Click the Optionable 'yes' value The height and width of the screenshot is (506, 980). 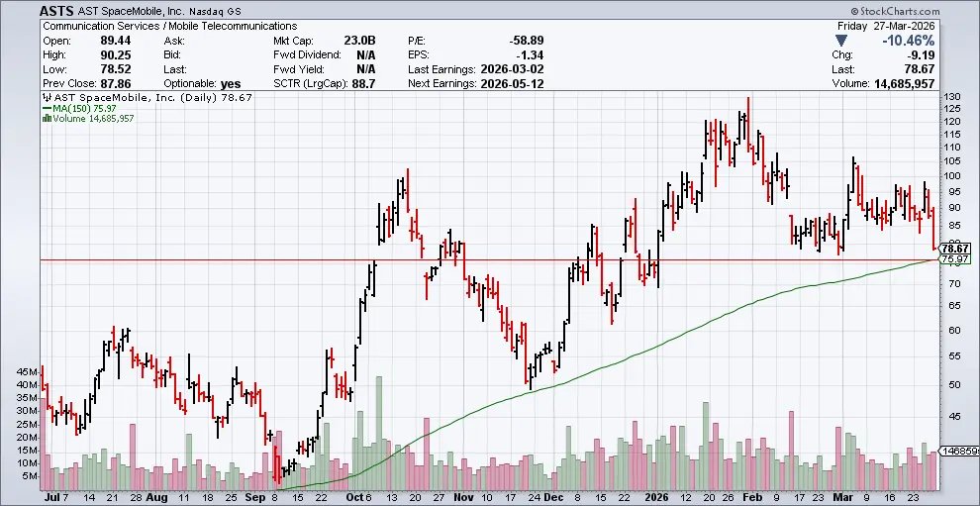click(230, 83)
